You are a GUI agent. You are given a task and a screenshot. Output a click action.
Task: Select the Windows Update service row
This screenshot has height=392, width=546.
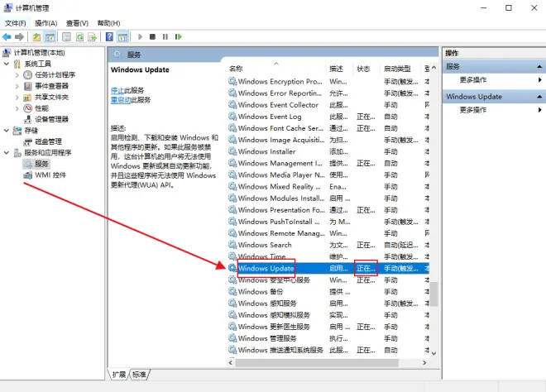pos(328,269)
